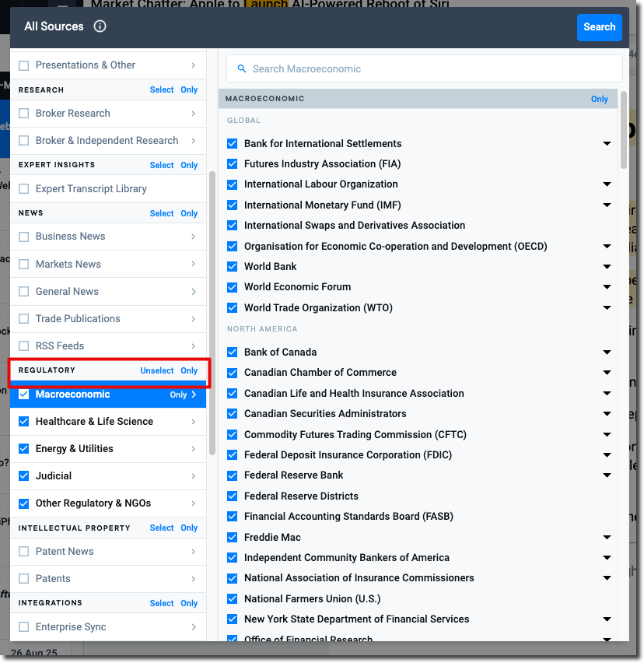This screenshot has height=663, width=644.
Task: Open RSS Feeds chevron arrow
Action: 193,346
